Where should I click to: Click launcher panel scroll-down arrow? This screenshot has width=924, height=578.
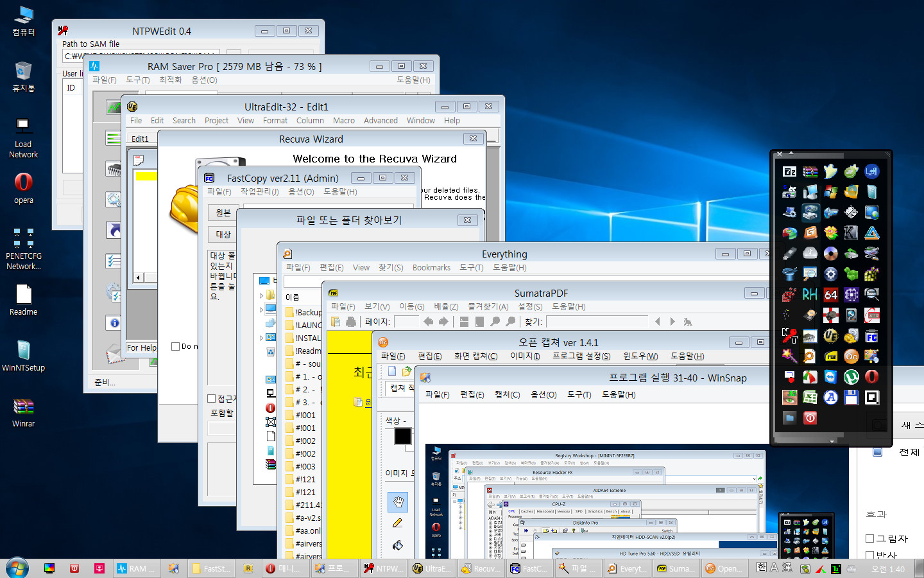coord(832,442)
